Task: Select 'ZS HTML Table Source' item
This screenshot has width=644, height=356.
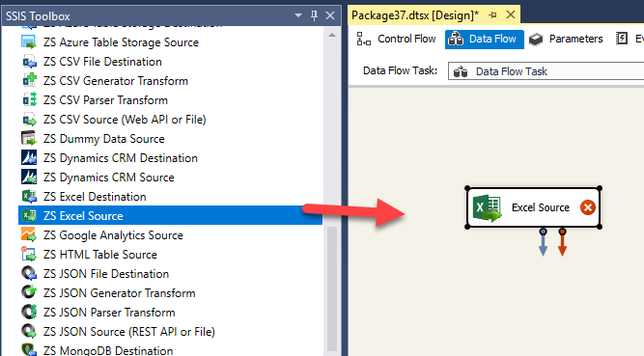Action: pyautogui.click(x=100, y=255)
